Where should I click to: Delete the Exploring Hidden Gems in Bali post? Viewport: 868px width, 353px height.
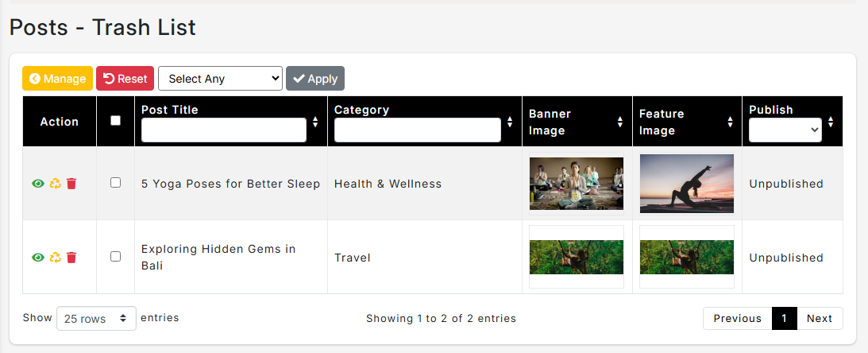tap(71, 258)
